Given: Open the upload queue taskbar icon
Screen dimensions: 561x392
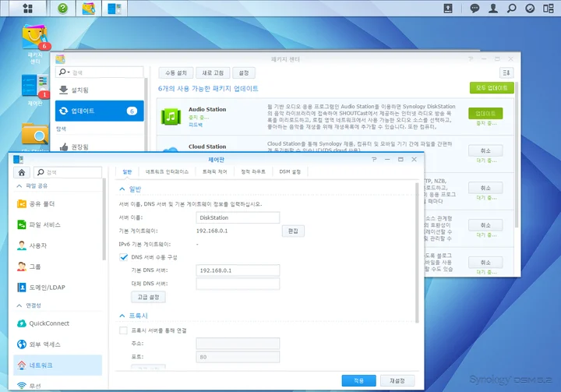Looking at the screenshot, I should point(448,9).
